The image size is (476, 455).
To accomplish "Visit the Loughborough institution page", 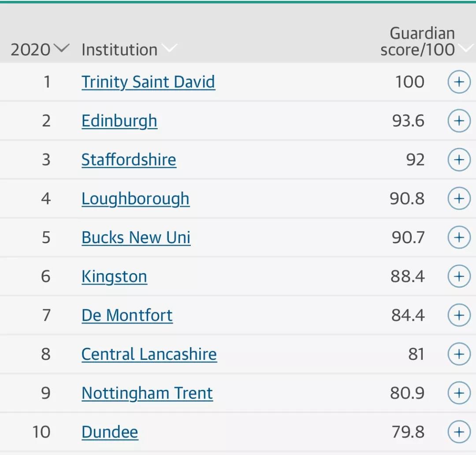I will 135,199.
